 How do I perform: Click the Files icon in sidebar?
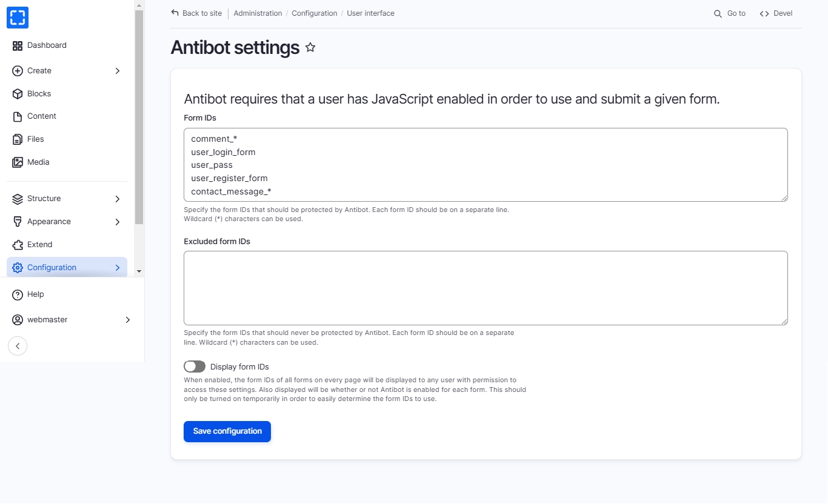click(x=18, y=139)
